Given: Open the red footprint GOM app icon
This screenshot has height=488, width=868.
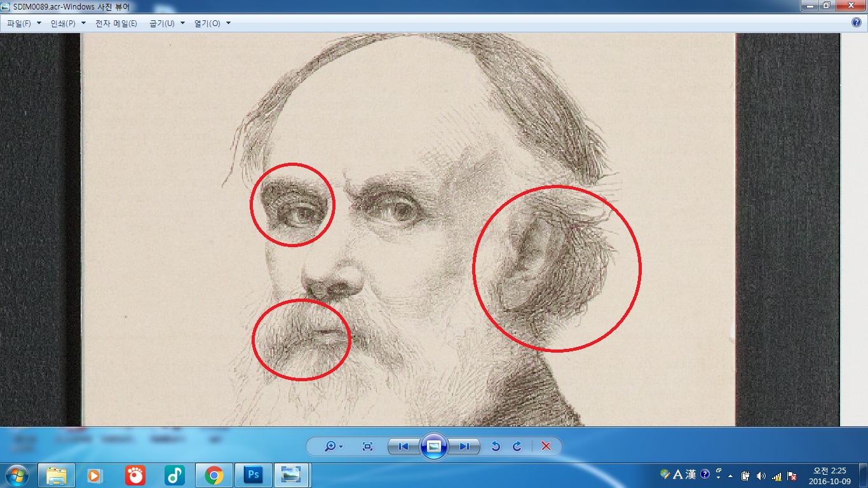Looking at the screenshot, I should point(135,475).
